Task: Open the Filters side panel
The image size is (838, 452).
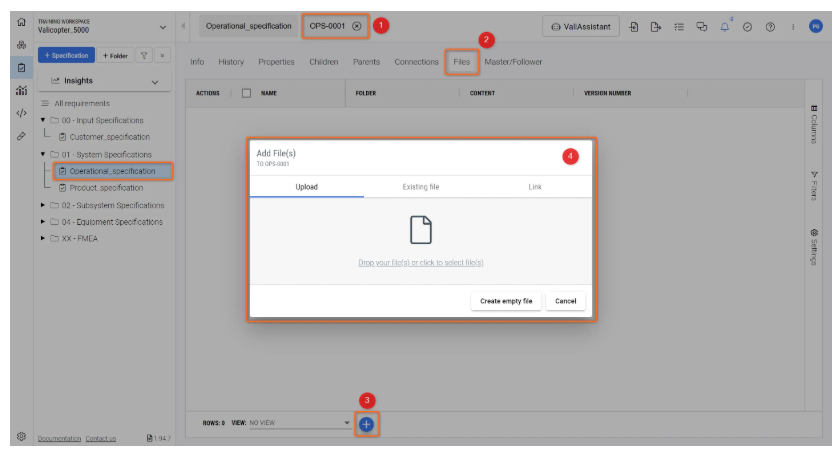Action: click(814, 186)
